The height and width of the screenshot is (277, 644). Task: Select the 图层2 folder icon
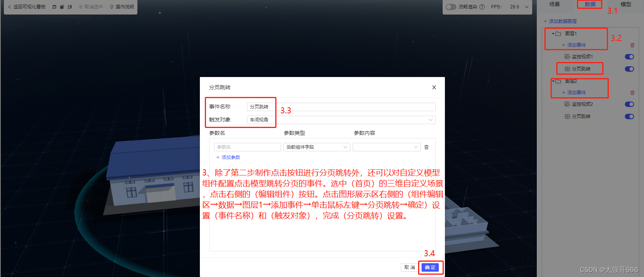point(559,81)
